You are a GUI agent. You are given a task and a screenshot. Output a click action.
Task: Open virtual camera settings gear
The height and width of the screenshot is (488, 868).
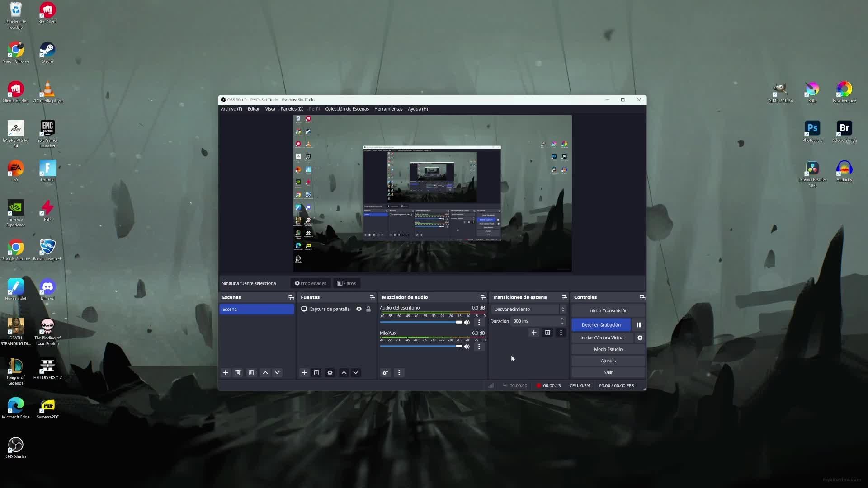click(x=640, y=338)
